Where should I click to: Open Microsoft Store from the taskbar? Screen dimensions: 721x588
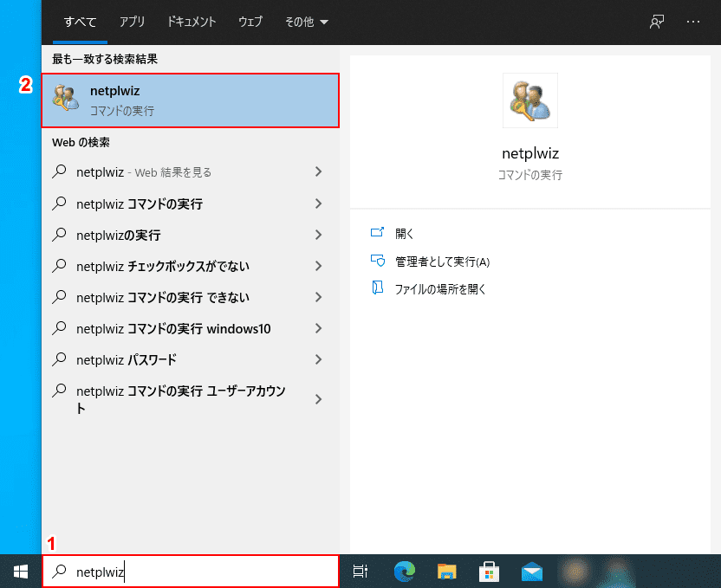(490, 572)
